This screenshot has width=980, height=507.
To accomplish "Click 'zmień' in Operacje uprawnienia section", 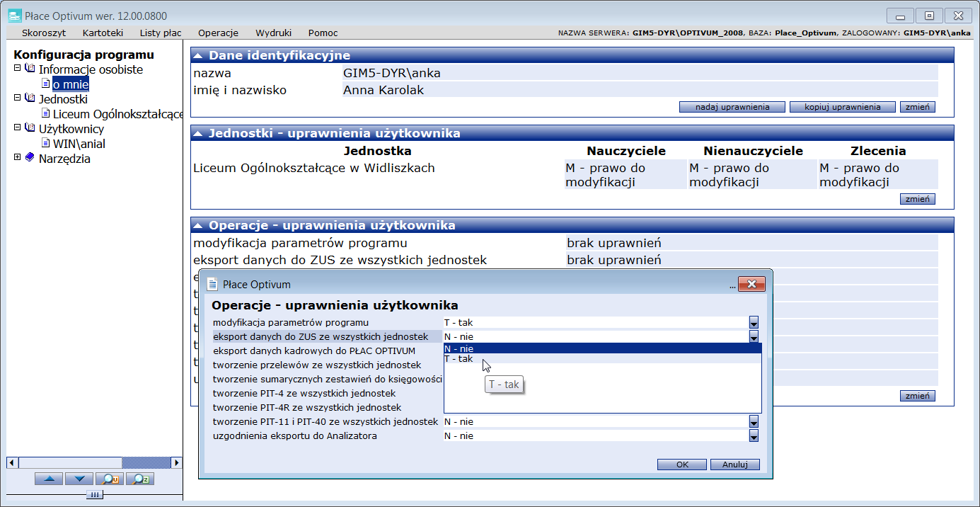I will pos(918,396).
